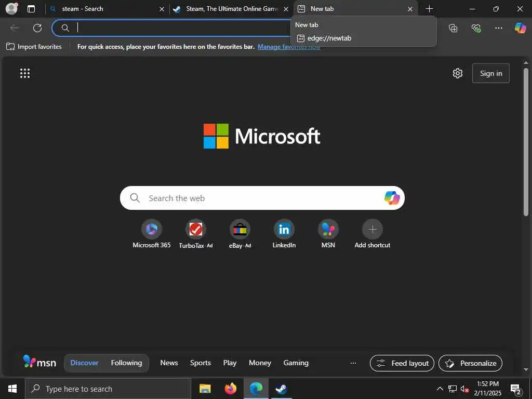Image resolution: width=532 pixels, height=399 pixels.
Task: Click the Personalize button
Action: (x=470, y=363)
